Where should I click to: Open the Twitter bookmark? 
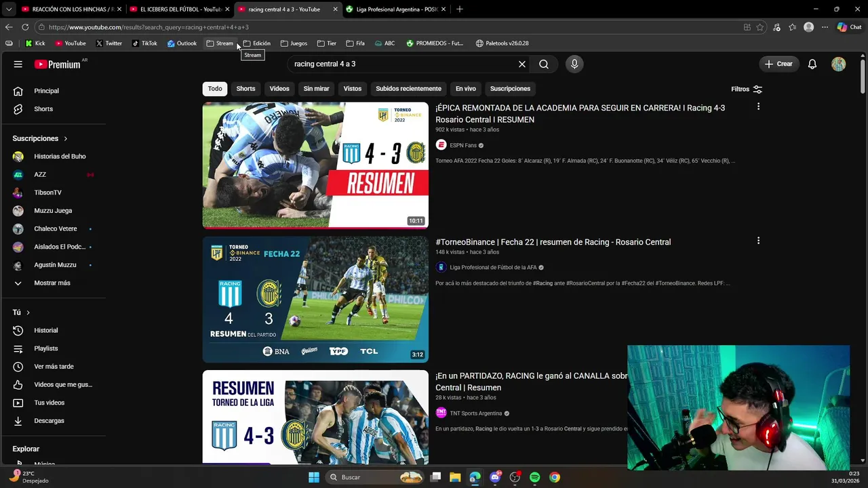[x=108, y=43]
